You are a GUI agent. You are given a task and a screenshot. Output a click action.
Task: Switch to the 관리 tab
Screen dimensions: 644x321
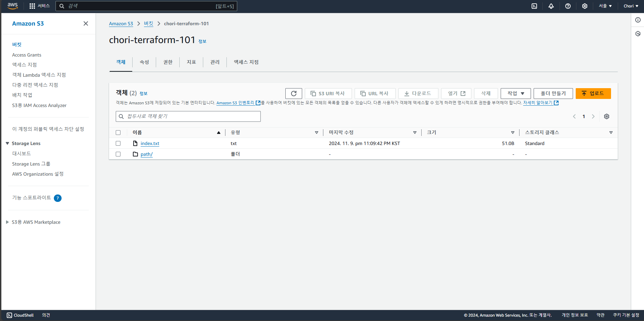[x=215, y=62]
